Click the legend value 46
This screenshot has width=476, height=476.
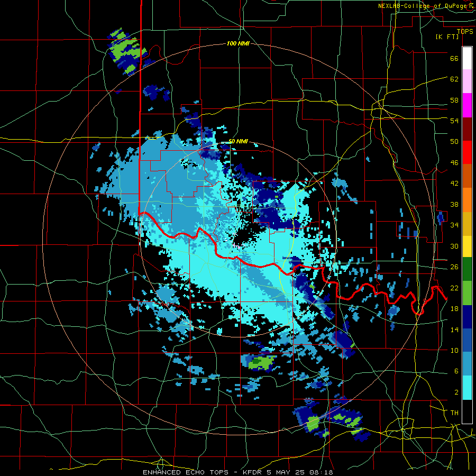(x=454, y=162)
